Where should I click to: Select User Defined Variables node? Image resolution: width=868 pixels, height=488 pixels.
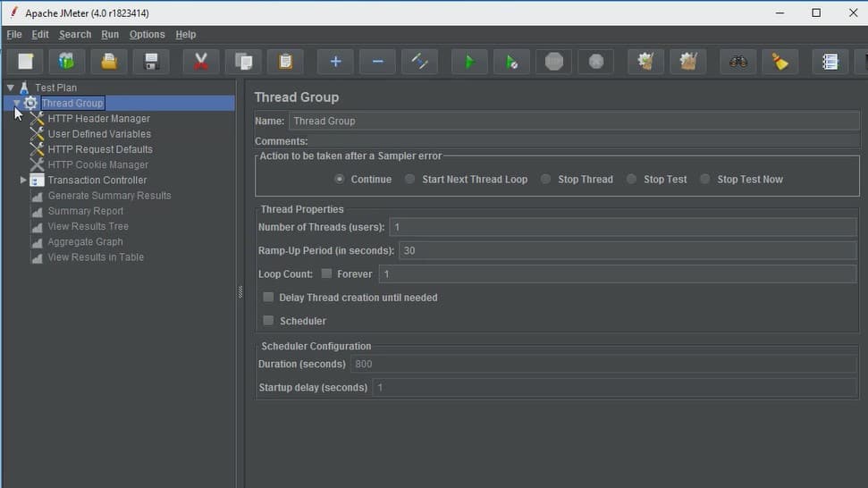[x=99, y=134]
